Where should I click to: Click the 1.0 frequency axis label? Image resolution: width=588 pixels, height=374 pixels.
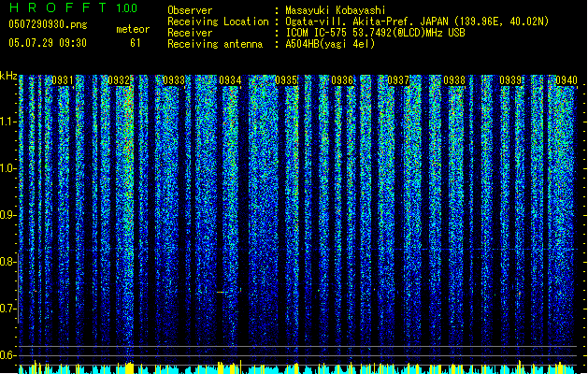[7, 168]
